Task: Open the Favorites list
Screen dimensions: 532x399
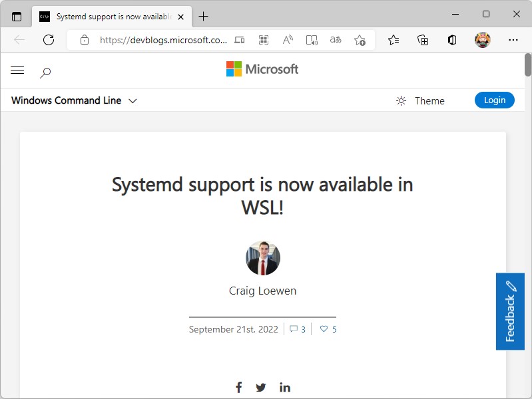Action: [x=394, y=40]
